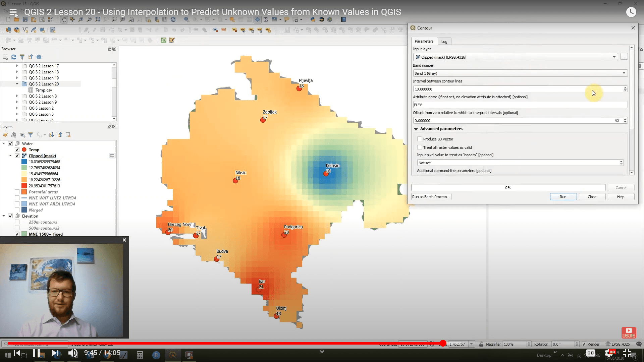Image resolution: width=644 pixels, height=362 pixels.
Task: Expand the QGIS 2 Lesson 19 folder
Action: pos(17,78)
